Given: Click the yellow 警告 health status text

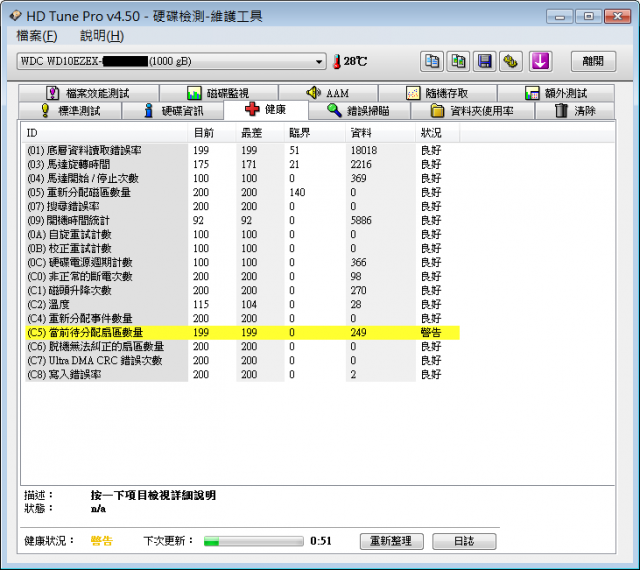Looking at the screenshot, I should coord(102,541).
